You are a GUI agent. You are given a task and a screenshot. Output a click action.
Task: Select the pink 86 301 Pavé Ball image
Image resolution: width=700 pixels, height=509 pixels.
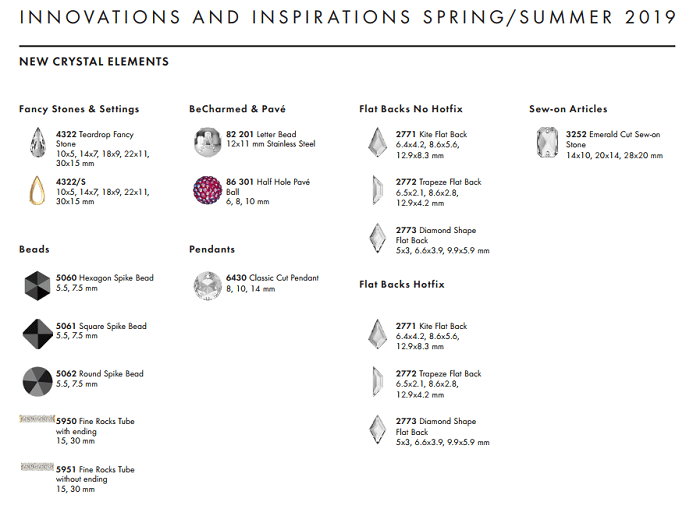click(208, 189)
